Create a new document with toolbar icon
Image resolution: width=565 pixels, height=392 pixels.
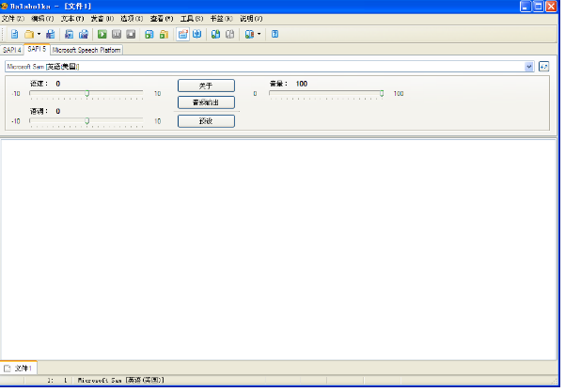[14, 34]
